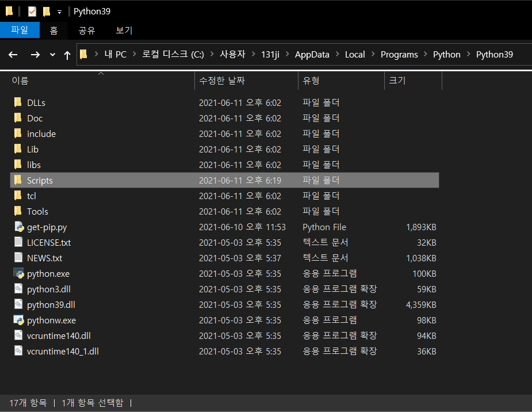Image resolution: width=532 pixels, height=412 pixels.
Task: Navigate to 사용자 in breadcrumb
Action: 232,54
